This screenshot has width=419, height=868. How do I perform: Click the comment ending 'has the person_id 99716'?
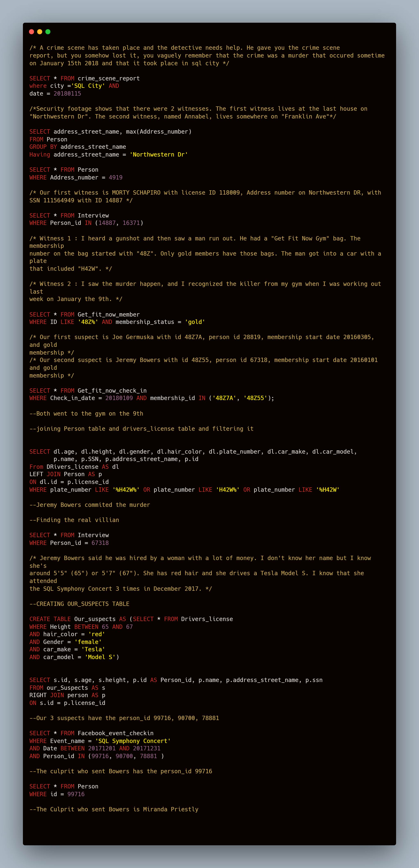tap(121, 771)
